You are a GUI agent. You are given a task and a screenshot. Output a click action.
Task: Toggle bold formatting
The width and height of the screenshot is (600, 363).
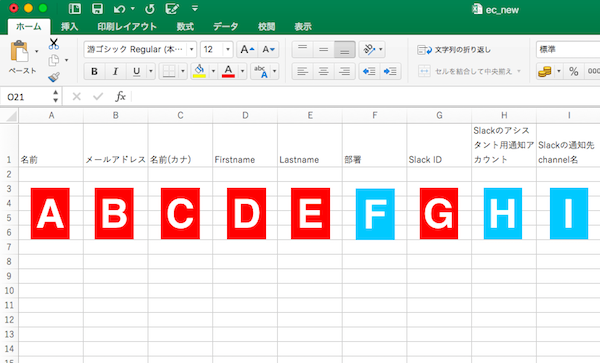[94, 71]
